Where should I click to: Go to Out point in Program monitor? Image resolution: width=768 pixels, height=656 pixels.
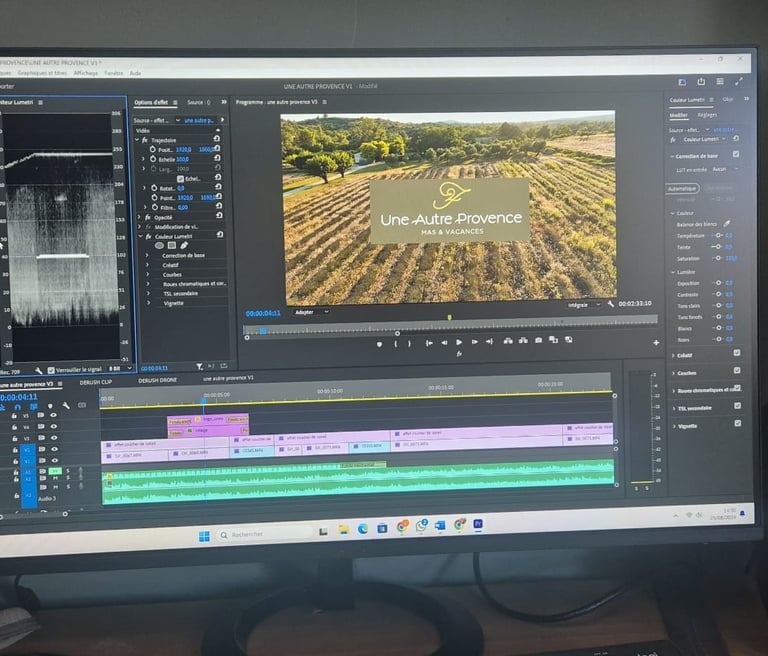(x=489, y=341)
